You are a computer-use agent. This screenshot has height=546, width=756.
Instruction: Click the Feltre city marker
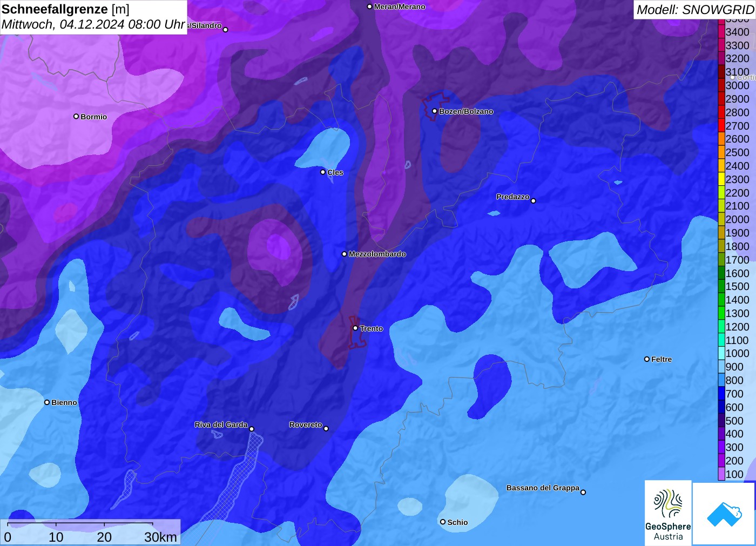647,359
